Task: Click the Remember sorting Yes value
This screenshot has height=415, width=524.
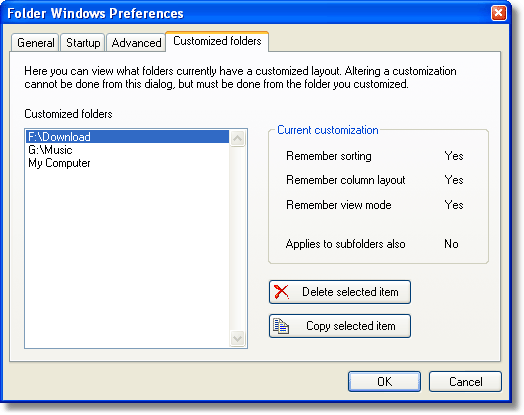Action: click(x=453, y=156)
